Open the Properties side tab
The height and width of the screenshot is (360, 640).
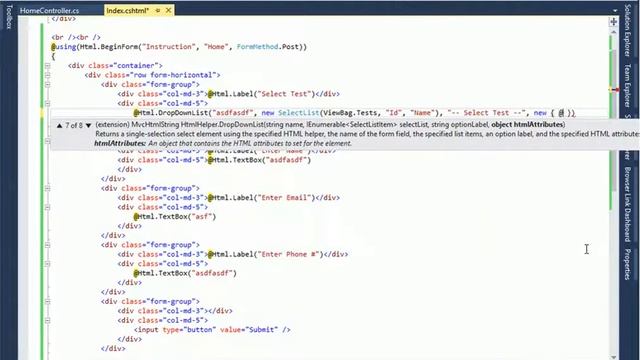point(628,264)
